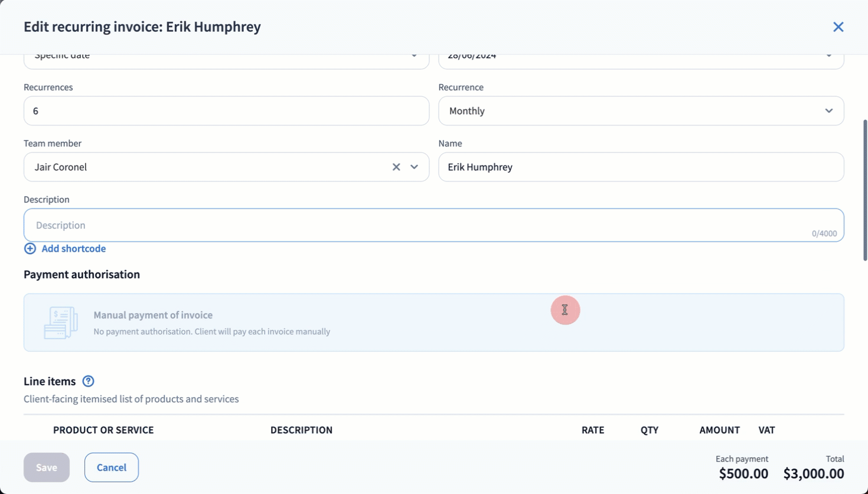Clear the Jair Coronel team member selection
This screenshot has height=494, width=868.
click(x=396, y=167)
